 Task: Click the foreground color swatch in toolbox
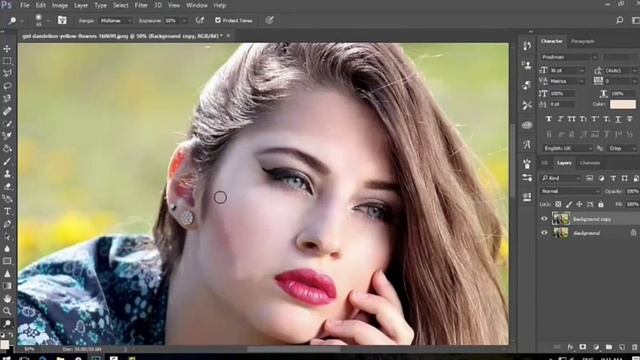4,345
